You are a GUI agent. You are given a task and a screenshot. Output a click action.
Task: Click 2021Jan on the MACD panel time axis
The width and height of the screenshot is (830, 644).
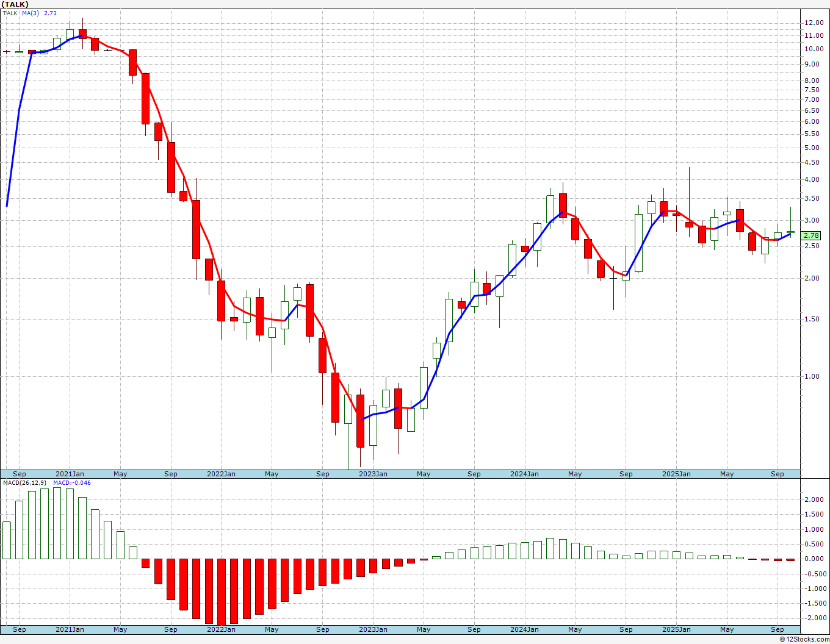[70, 629]
